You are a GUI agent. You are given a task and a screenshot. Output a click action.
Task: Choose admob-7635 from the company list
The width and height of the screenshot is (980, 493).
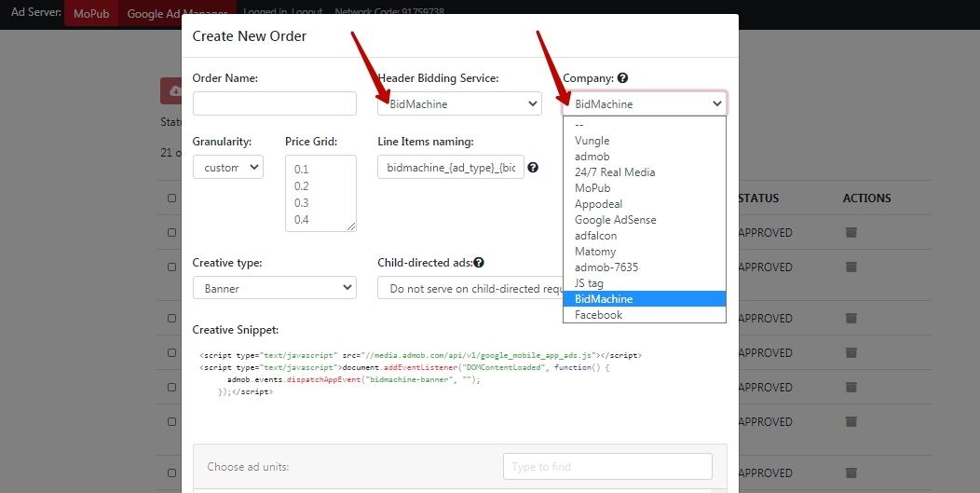point(645,267)
